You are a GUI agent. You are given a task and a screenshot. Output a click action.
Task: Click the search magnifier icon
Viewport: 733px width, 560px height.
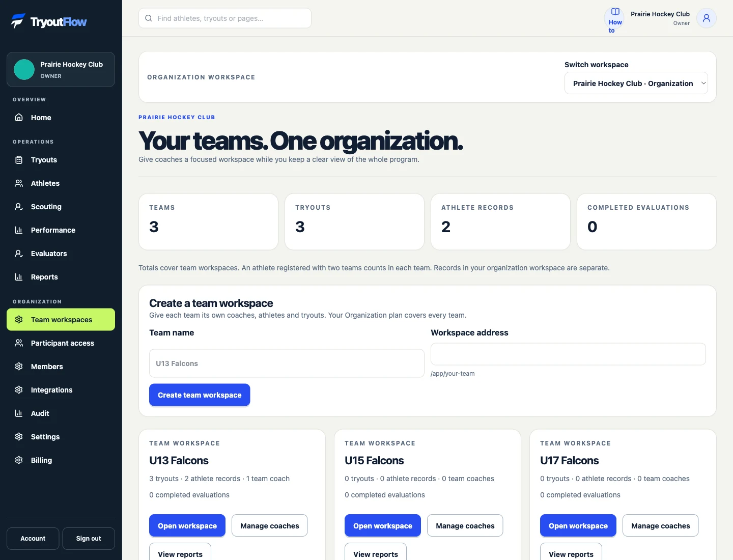pos(149,18)
